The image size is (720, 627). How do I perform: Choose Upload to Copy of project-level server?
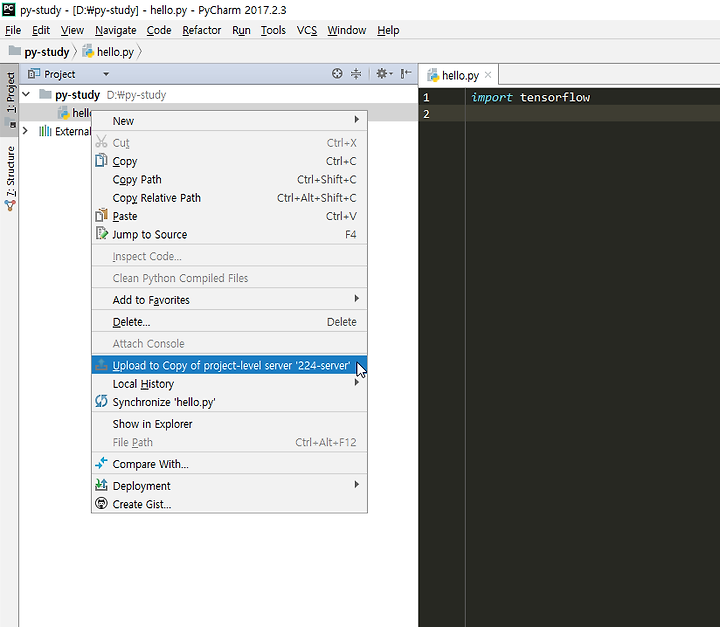[x=229, y=366]
